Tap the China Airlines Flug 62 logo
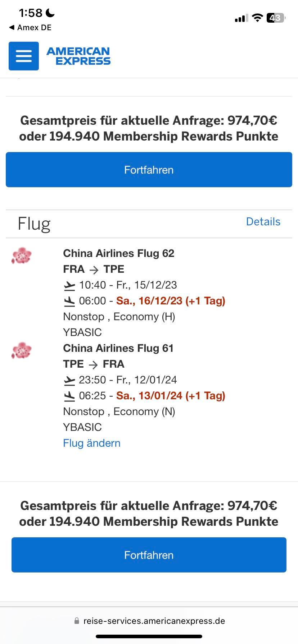This screenshot has width=298, height=644. pyautogui.click(x=22, y=256)
